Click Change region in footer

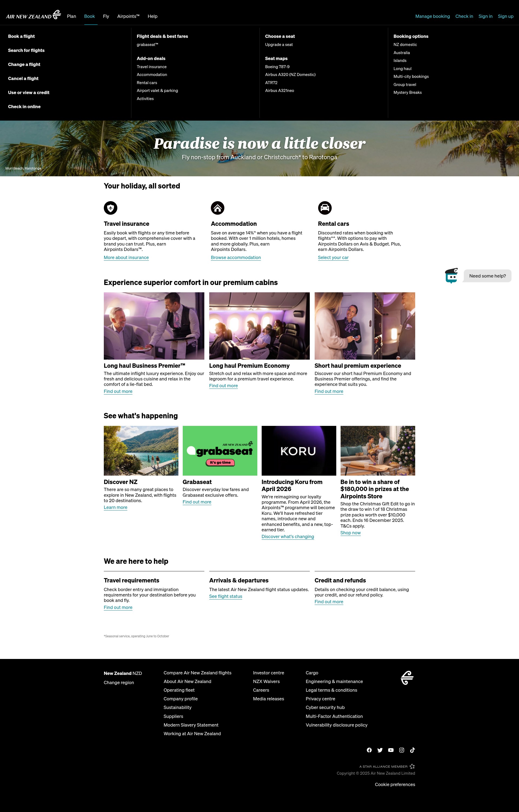119,682
